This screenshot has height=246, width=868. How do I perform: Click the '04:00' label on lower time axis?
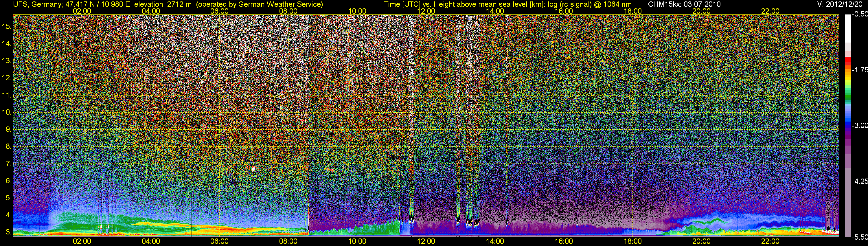pyautogui.click(x=151, y=241)
